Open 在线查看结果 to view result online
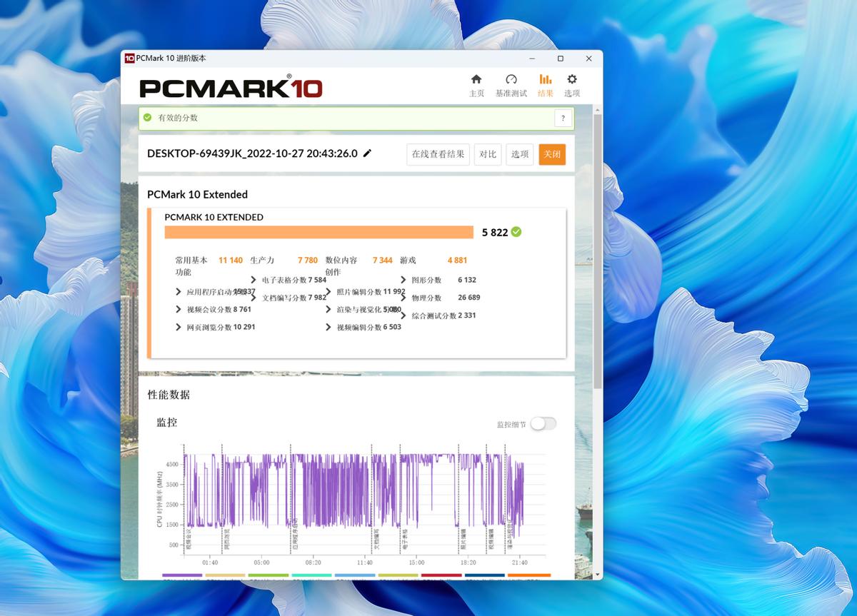This screenshot has height=616, width=857. [x=438, y=154]
